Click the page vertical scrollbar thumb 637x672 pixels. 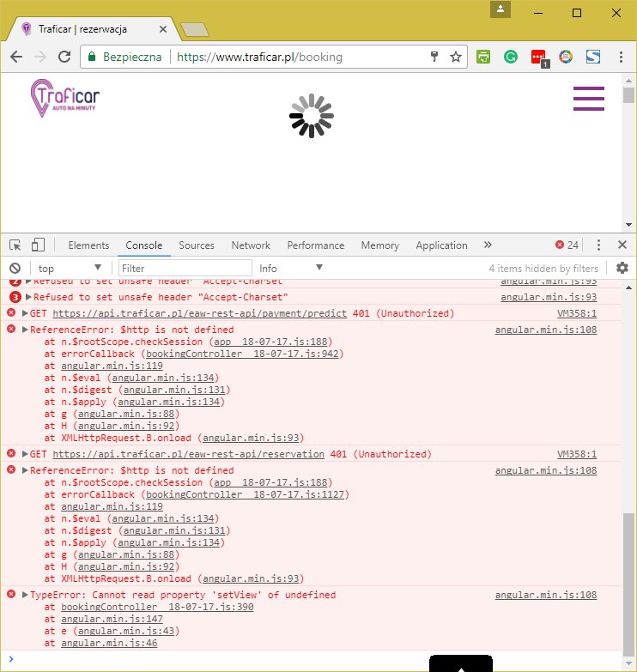628,95
